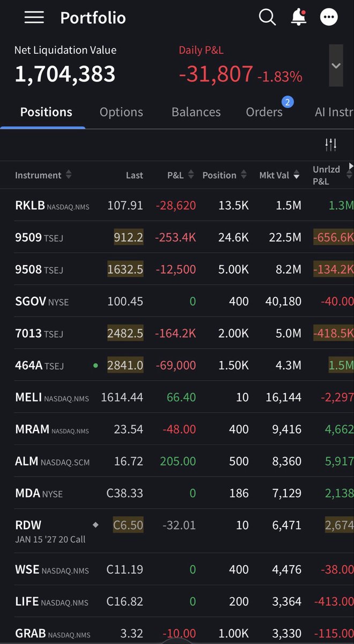Image resolution: width=354 pixels, height=644 pixels.
Task: Open the Orders tab
Action: (264, 112)
